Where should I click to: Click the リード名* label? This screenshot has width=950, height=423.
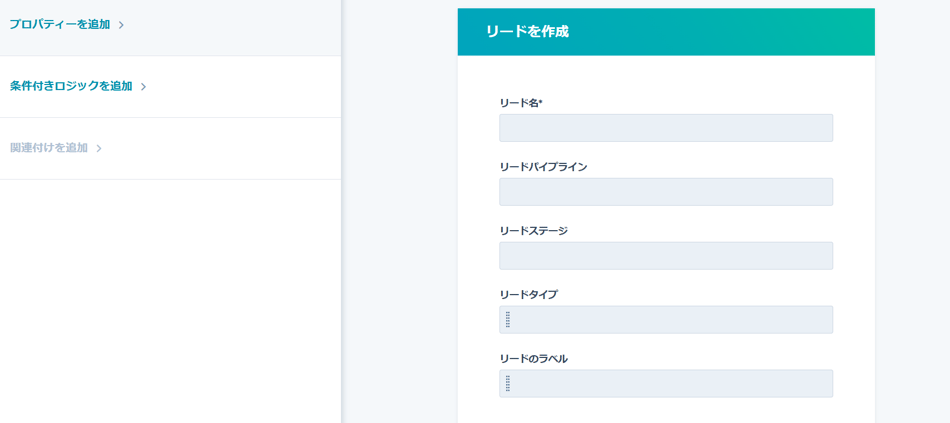pyautogui.click(x=521, y=103)
